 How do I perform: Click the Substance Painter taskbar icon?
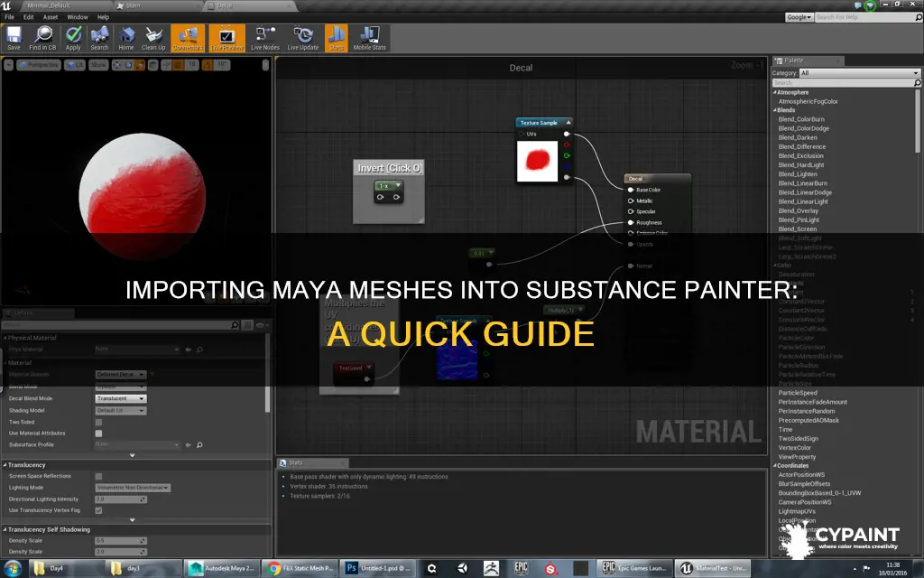click(551, 569)
